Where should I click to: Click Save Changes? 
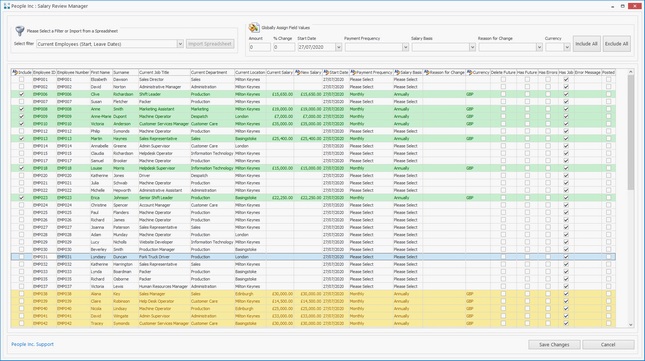pyautogui.click(x=554, y=345)
